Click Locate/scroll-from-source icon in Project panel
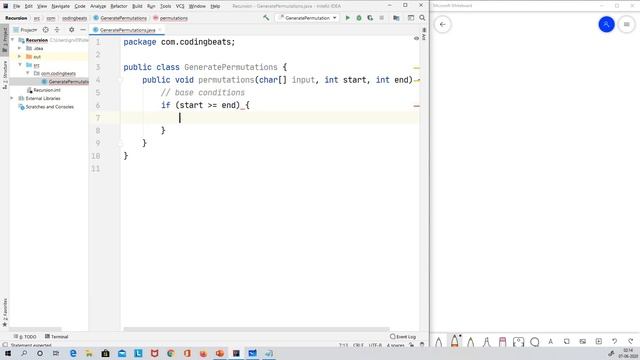This screenshot has width=640, height=360. coord(46,30)
